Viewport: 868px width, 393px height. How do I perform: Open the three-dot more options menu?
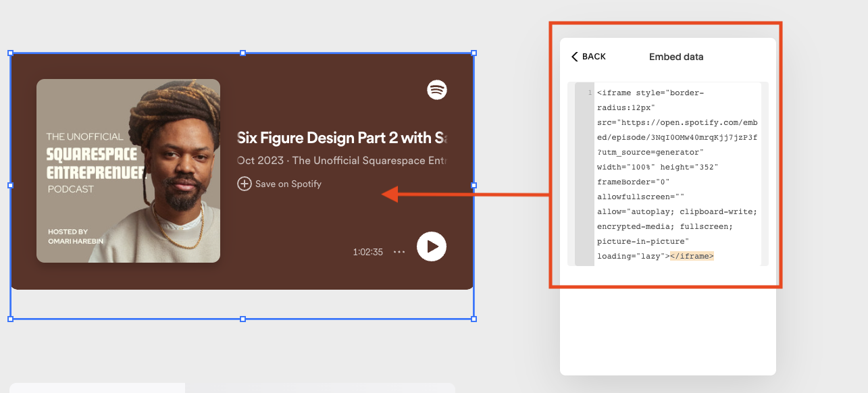(399, 252)
